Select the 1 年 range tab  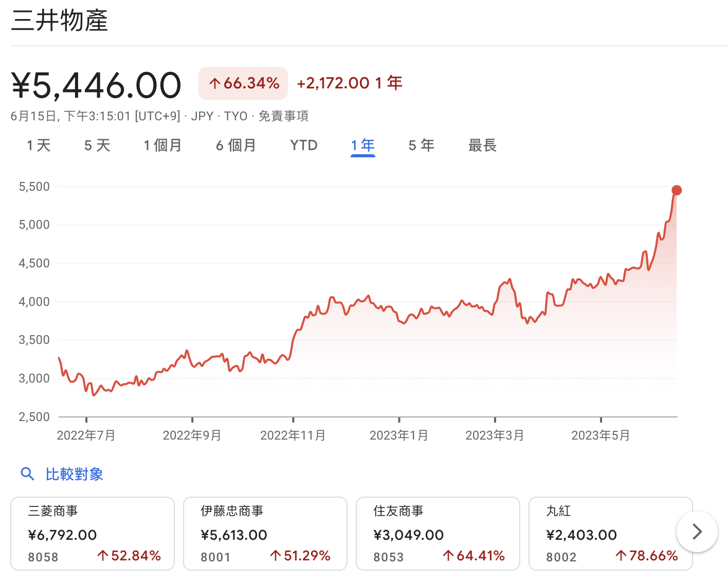click(363, 145)
